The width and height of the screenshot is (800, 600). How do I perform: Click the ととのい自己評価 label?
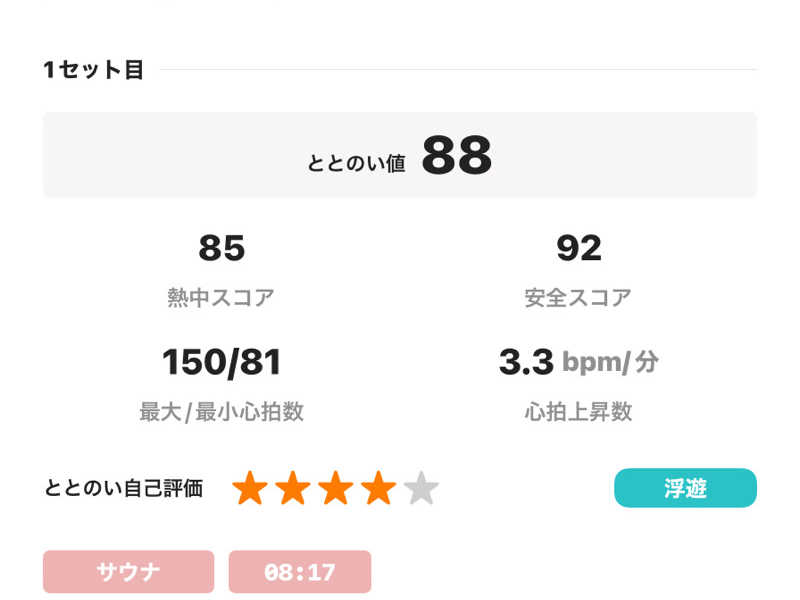click(x=124, y=489)
